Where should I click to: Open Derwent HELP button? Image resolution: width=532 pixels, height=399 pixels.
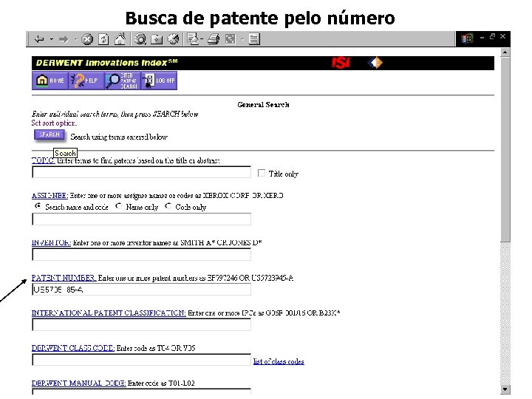(x=86, y=81)
